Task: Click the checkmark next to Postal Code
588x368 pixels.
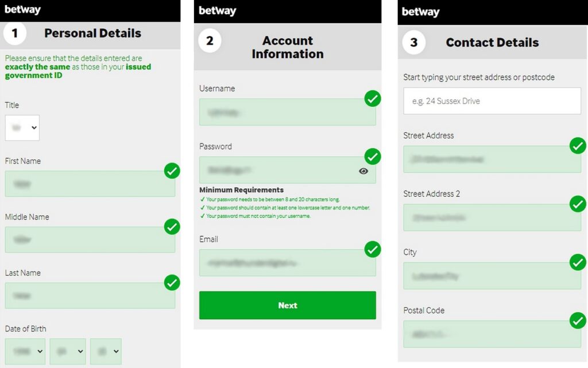Action: (x=578, y=320)
